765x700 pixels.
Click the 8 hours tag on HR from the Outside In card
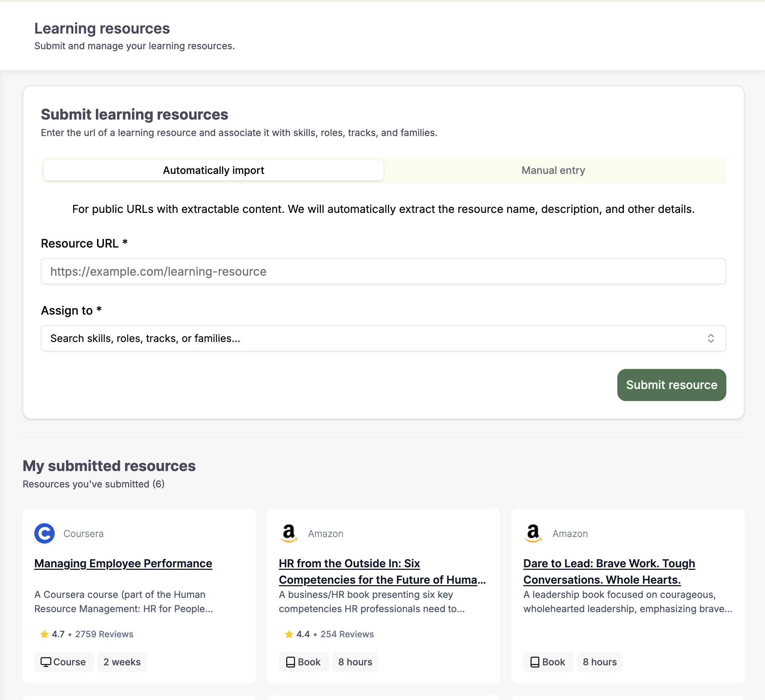[x=355, y=662]
